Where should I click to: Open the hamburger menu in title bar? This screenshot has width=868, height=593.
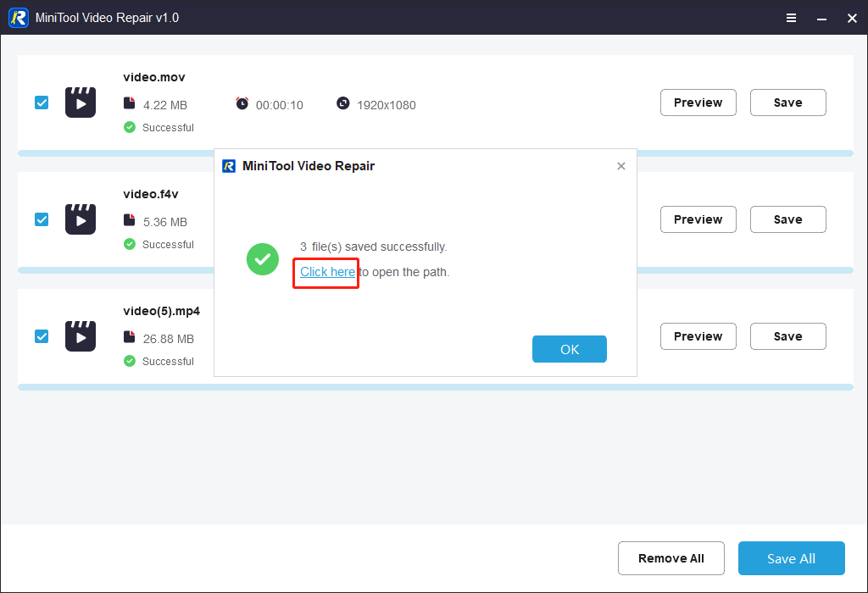click(792, 19)
